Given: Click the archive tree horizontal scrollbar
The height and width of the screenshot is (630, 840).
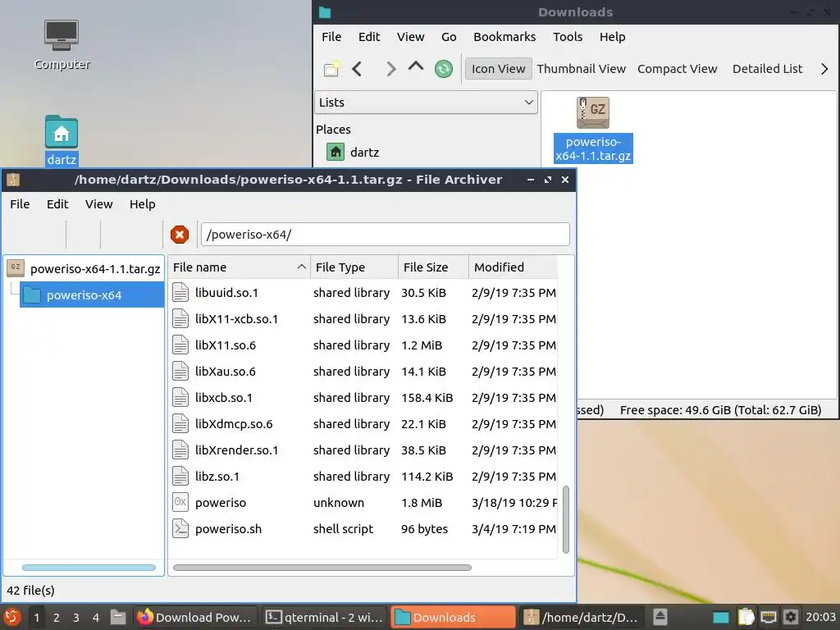Looking at the screenshot, I should point(89,568).
